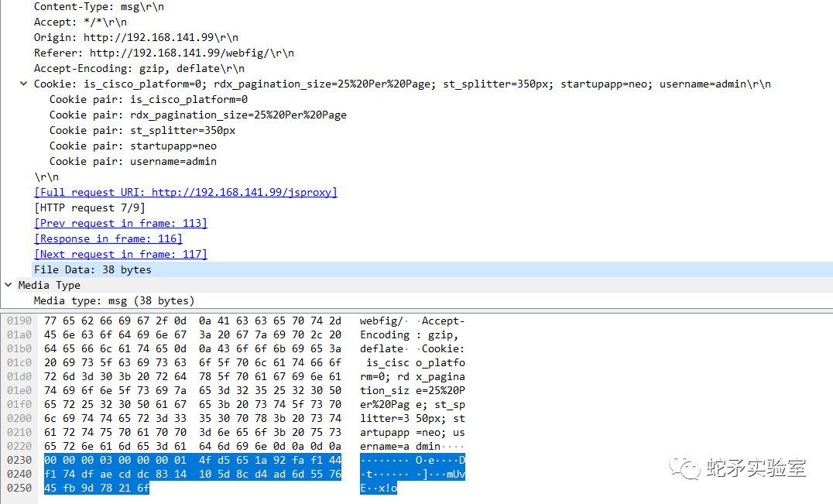The width and height of the screenshot is (833, 504).
Task: Select the Origin header line
Action: [x=136, y=38]
